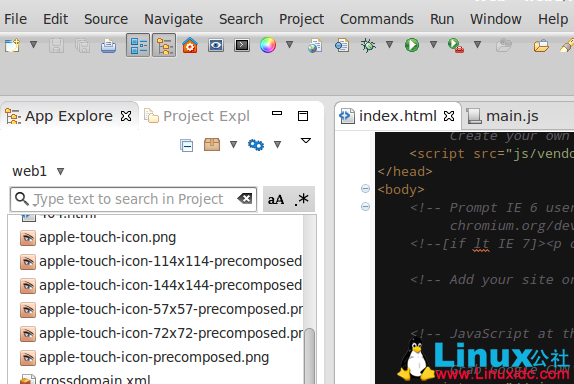This screenshot has width=574, height=384.
Task: Expand the package box dropdown arrow
Action: pos(233,145)
